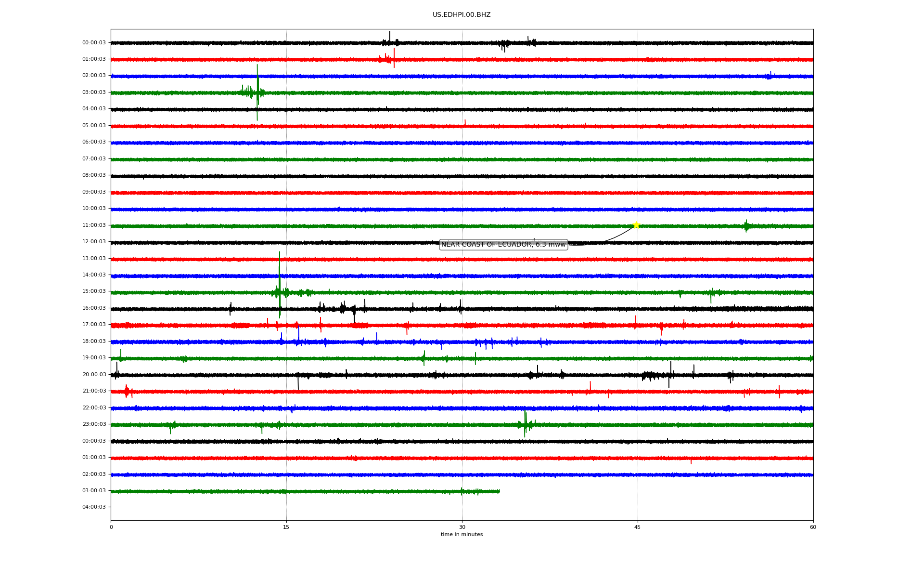
Task: Click the large green spike on 03:00:03 trace
Action: [x=257, y=92]
